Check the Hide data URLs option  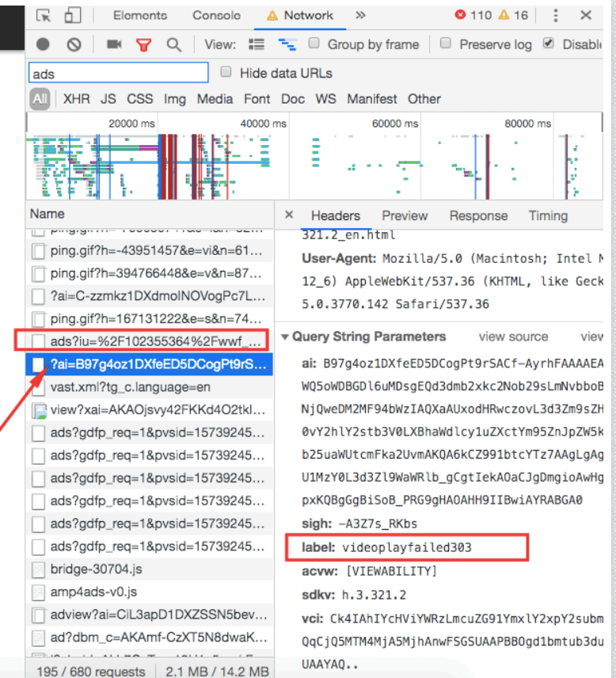pyautogui.click(x=226, y=73)
